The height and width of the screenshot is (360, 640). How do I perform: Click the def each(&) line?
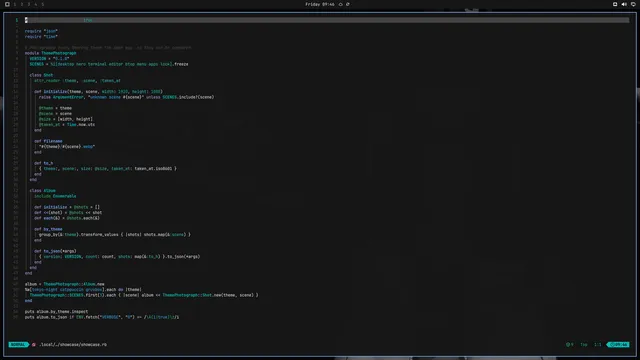point(67,218)
